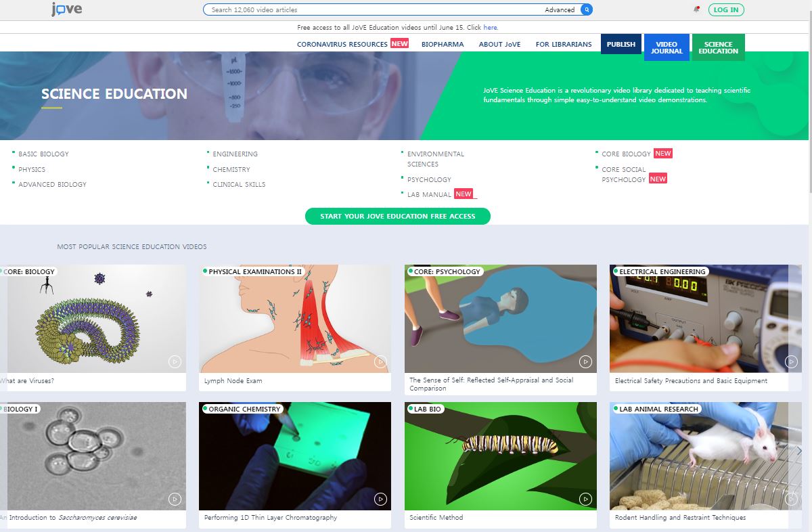Open the For Librarians menu item
This screenshot has height=532, width=812.
click(564, 44)
